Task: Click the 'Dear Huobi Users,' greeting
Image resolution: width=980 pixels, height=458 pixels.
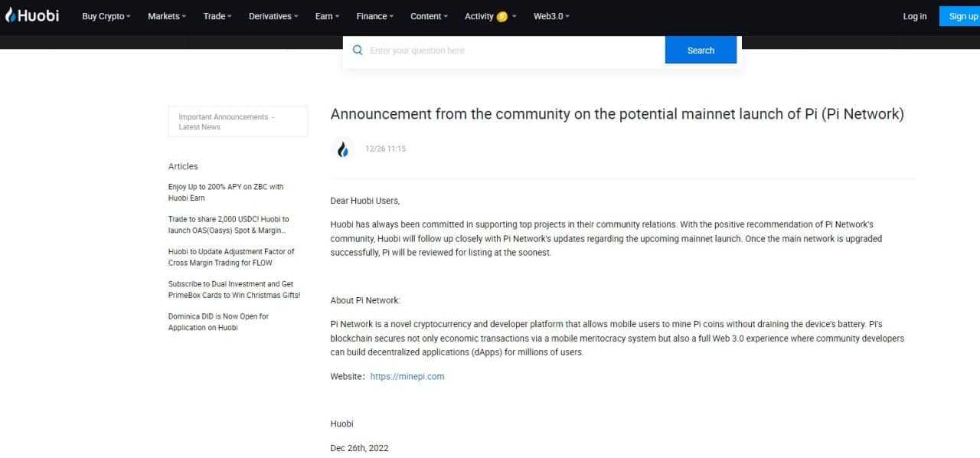Action: 365,201
